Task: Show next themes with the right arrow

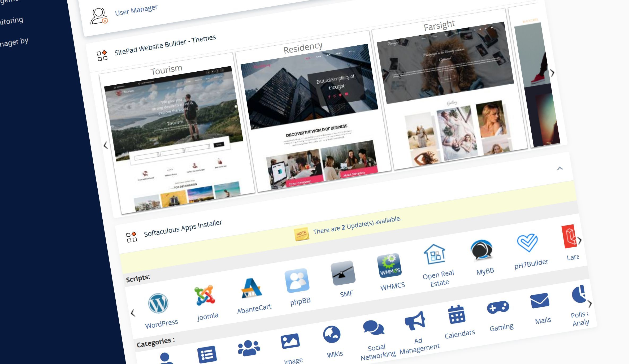Action: click(552, 73)
